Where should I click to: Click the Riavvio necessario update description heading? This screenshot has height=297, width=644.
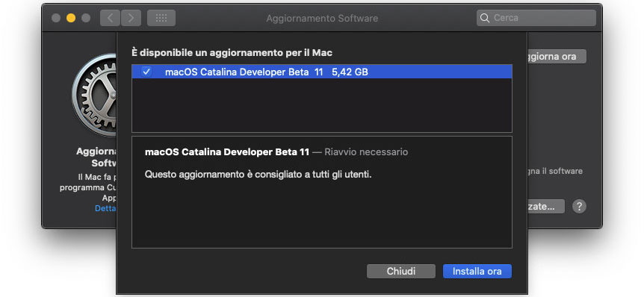[x=276, y=152]
